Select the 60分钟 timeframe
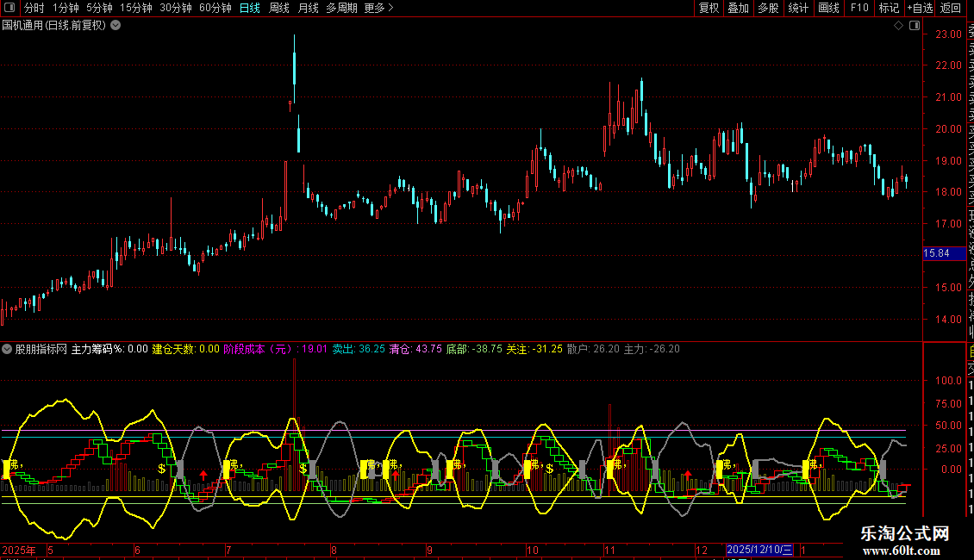 click(x=215, y=9)
